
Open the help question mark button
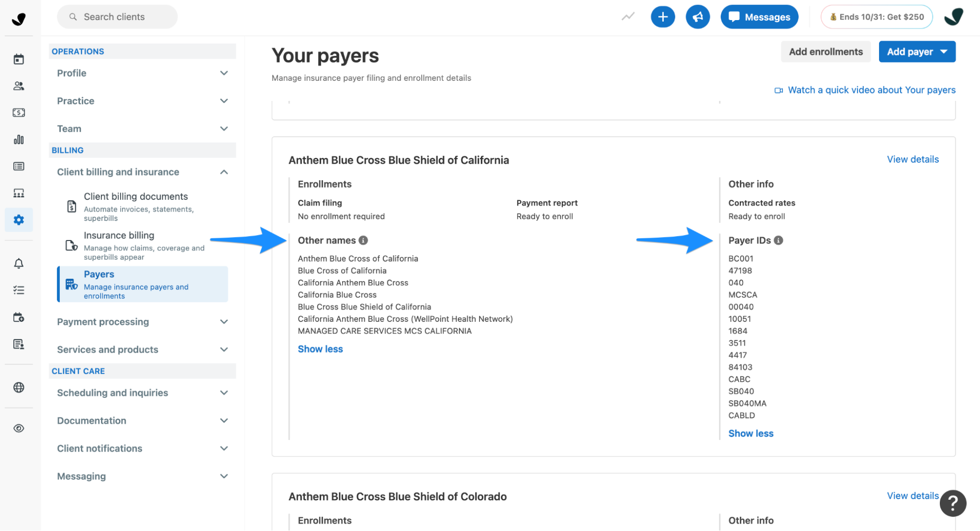point(953,503)
